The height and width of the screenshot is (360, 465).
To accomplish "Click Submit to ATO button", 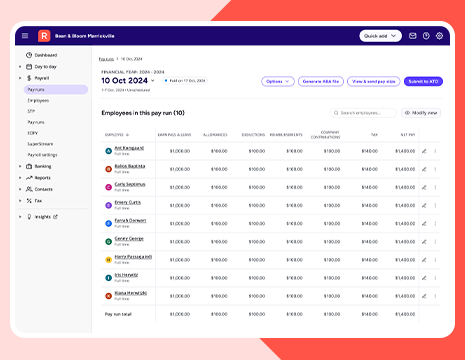I will (x=423, y=81).
